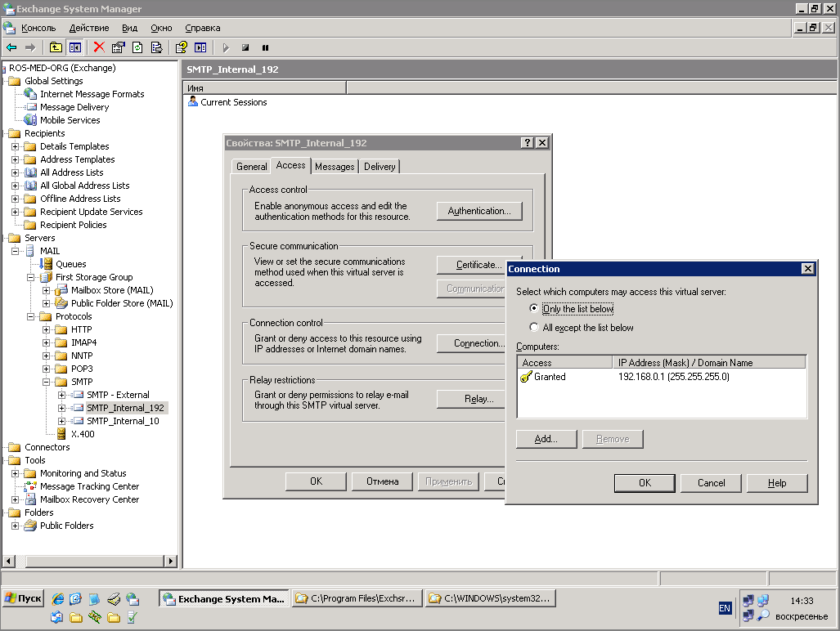
Task: Click the Relay... button
Action: [x=471, y=399]
